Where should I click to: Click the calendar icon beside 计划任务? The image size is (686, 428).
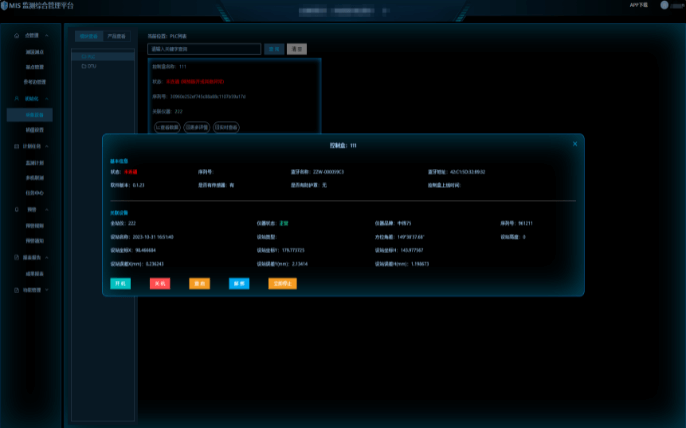(17, 146)
